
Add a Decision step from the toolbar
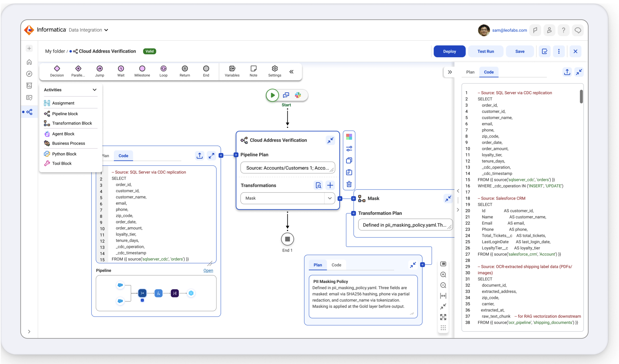tap(57, 71)
